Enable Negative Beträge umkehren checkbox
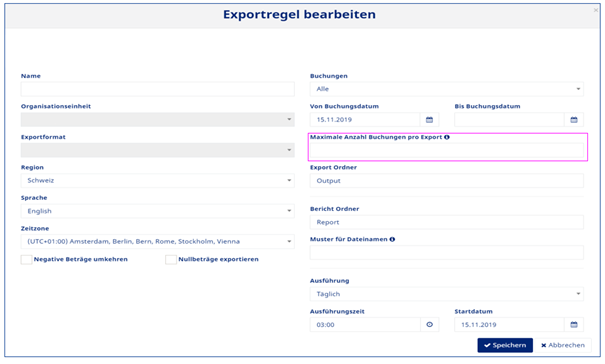Screen dimensions: 605x364 tap(26, 259)
